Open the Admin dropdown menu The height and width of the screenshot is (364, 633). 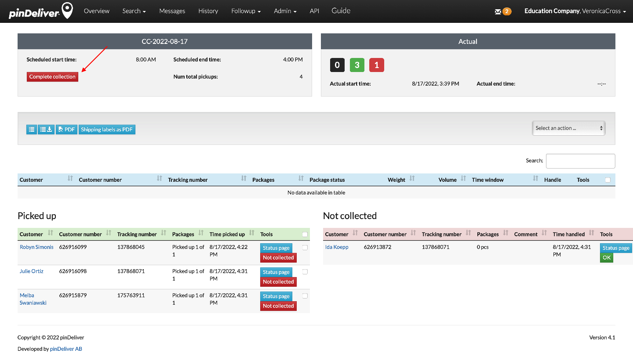285,11
